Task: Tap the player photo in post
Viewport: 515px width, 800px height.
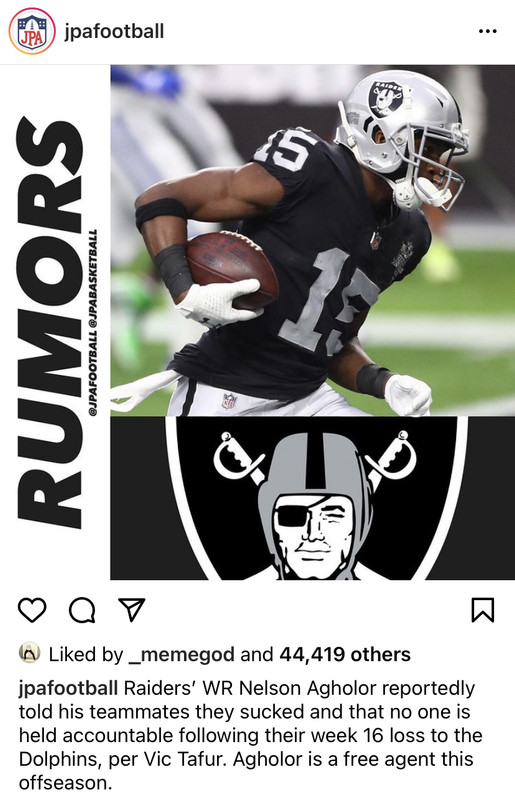Action: [312, 240]
